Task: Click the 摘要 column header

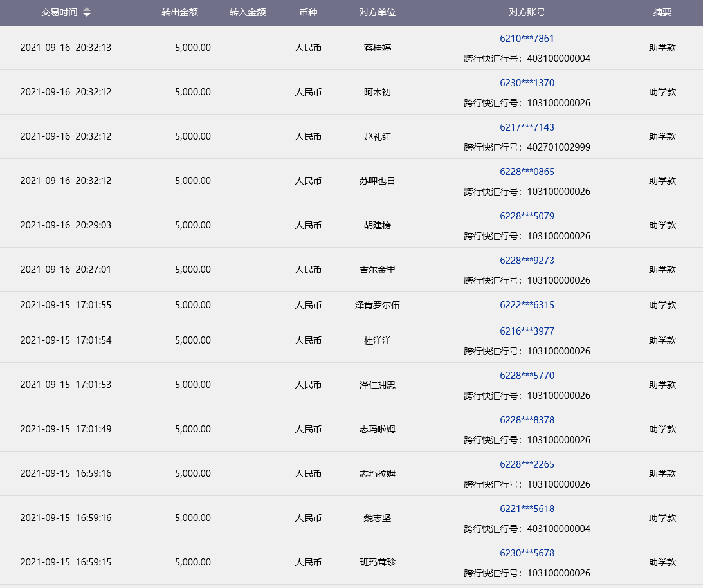Action: [x=662, y=13]
